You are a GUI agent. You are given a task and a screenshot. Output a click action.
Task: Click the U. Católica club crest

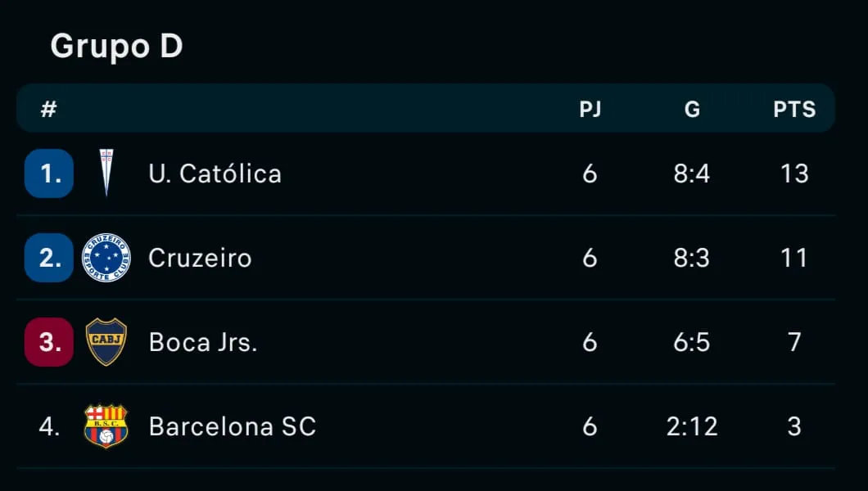point(106,173)
